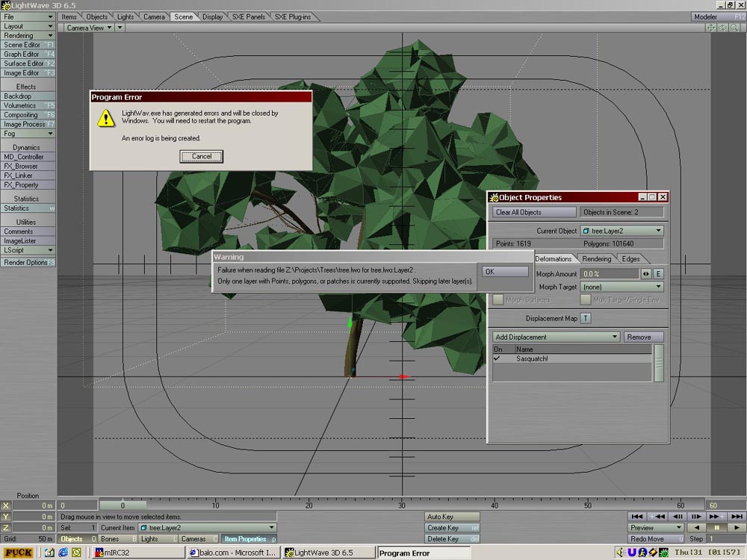The height and width of the screenshot is (560, 747).
Task: Open the Scene Editor
Action: 28,45
